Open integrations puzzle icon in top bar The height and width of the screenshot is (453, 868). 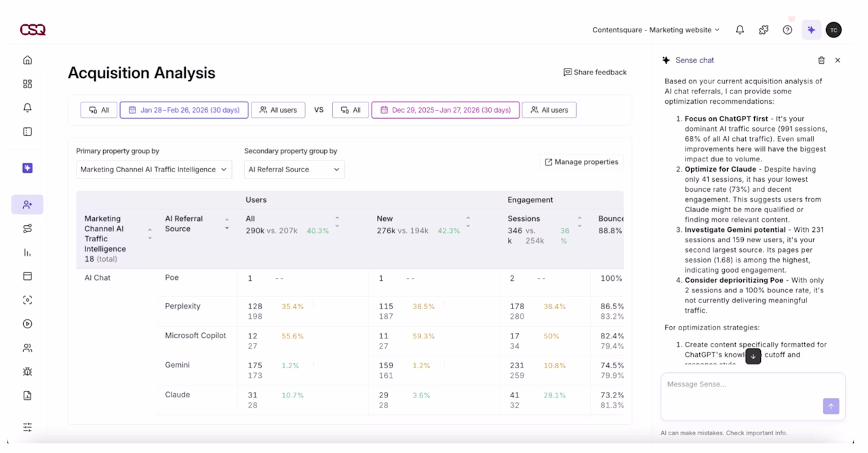764,30
